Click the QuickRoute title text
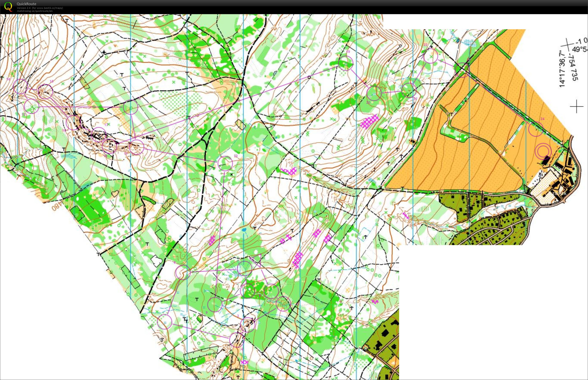The image size is (588, 380). [x=26, y=4]
